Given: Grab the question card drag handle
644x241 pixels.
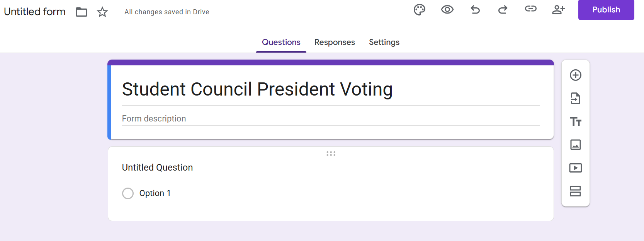Looking at the screenshot, I should [331, 154].
